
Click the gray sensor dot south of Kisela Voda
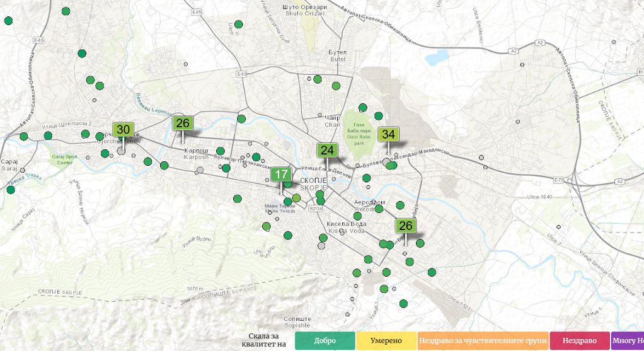pyautogui.click(x=322, y=246)
